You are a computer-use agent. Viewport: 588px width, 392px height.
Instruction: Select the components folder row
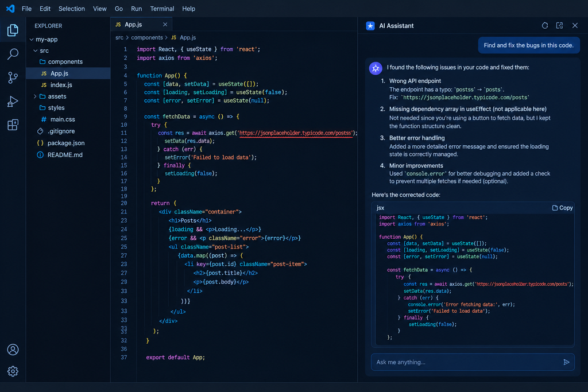tap(68, 61)
